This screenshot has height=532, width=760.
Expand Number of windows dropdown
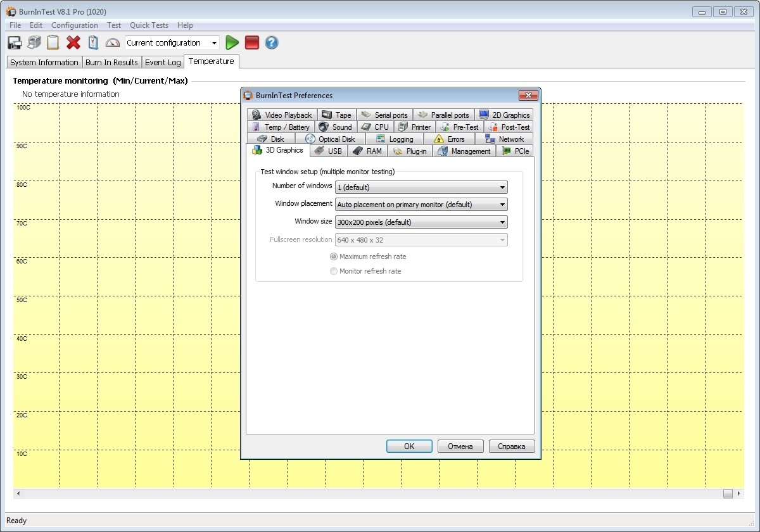[421, 187]
